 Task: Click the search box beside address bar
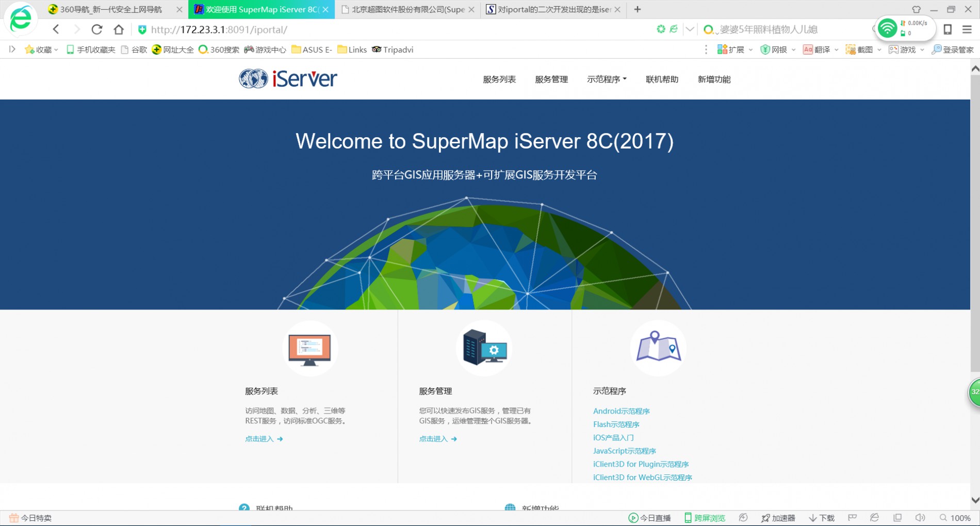pos(784,29)
